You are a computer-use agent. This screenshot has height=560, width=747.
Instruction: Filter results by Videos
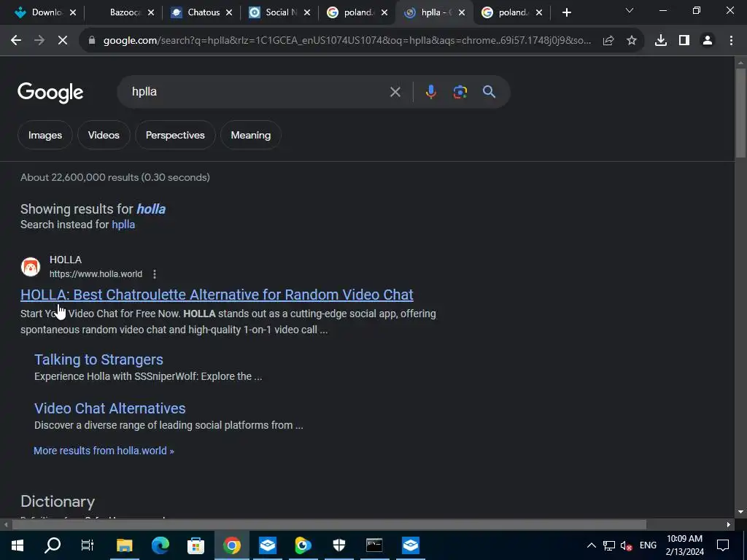click(x=104, y=135)
